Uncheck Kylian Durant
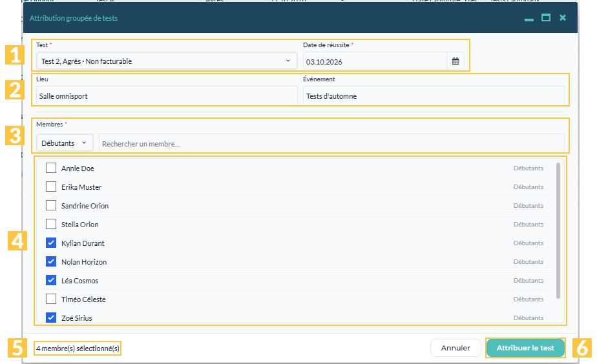 [51, 243]
